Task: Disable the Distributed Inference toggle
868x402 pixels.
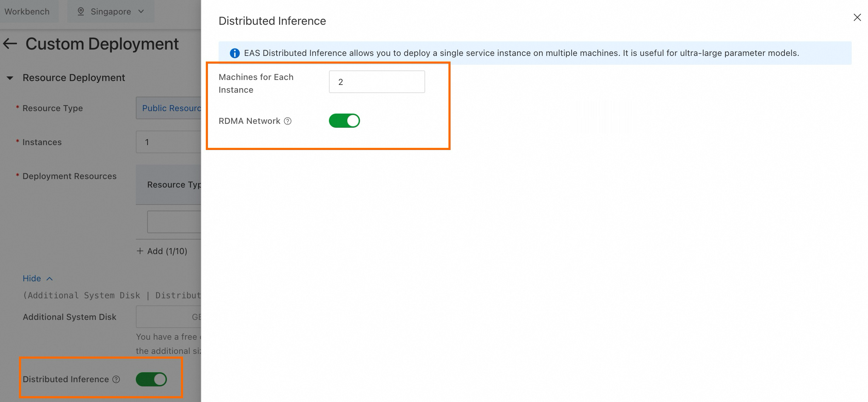Action: [151, 379]
